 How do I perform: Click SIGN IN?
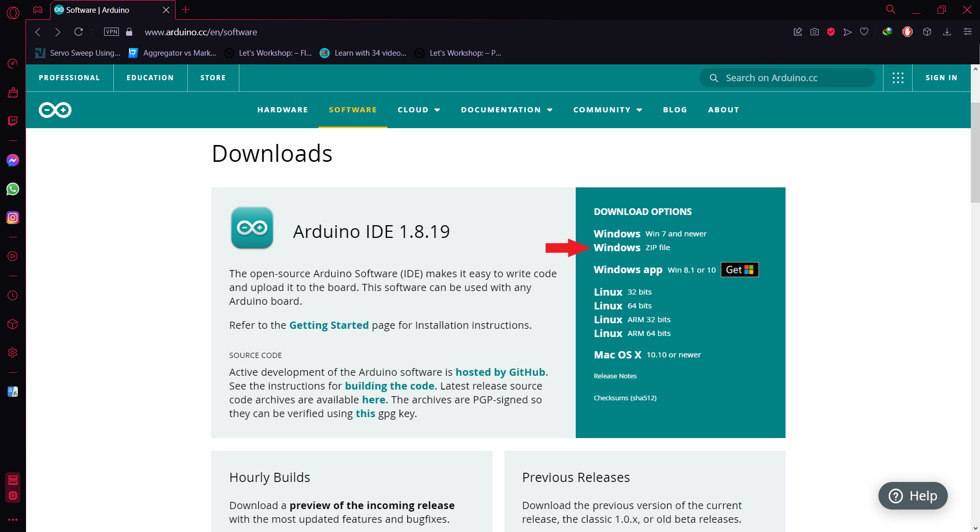[941, 78]
